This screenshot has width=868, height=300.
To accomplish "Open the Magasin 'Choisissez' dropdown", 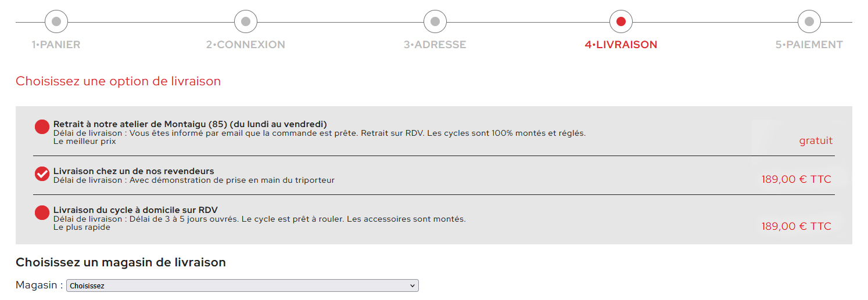I will (242, 285).
